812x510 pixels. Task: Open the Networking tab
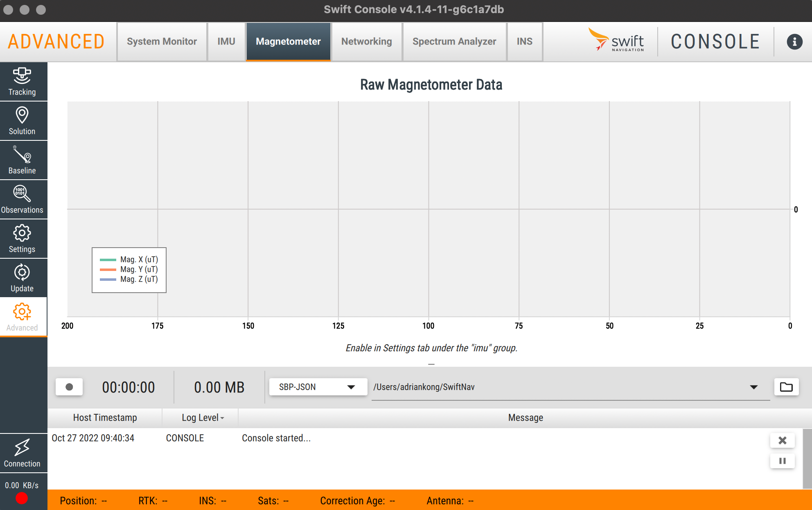pos(366,42)
